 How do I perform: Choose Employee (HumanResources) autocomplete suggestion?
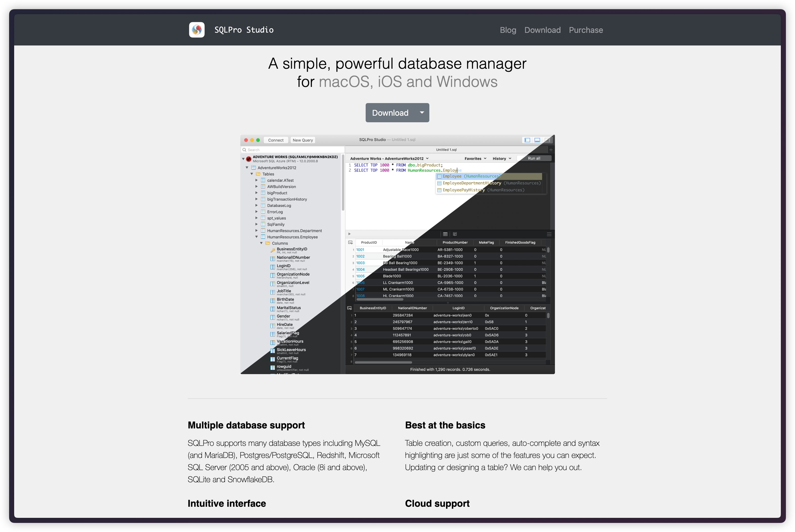click(x=489, y=176)
